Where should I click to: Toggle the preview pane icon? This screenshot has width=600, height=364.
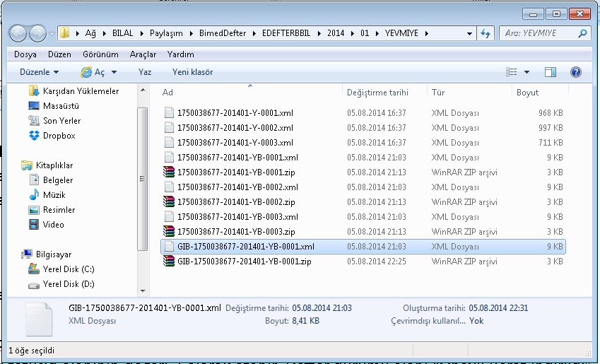[551, 72]
